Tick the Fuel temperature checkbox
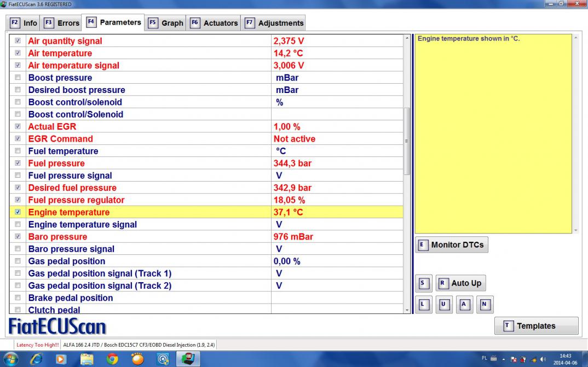 (18, 151)
